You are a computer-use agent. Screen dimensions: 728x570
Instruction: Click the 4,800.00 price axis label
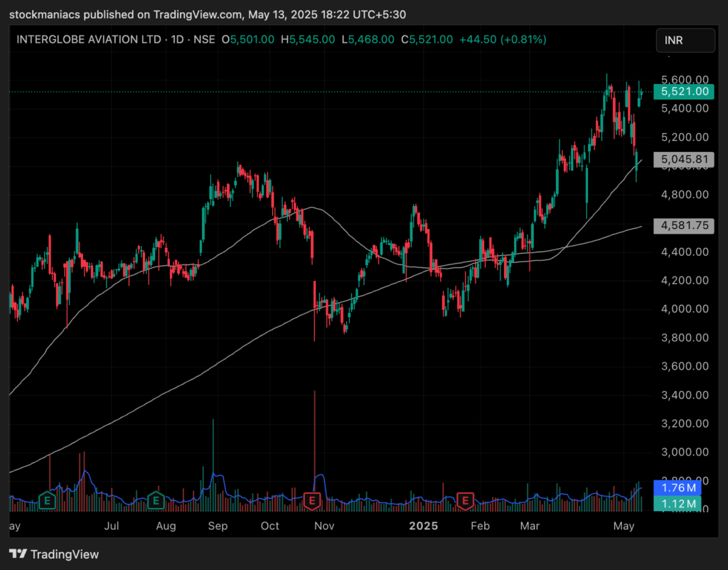[685, 195]
